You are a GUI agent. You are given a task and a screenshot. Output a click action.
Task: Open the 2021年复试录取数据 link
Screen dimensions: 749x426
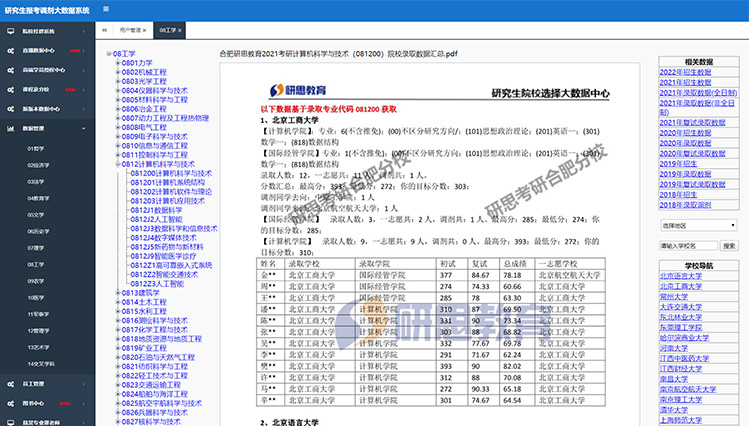(x=692, y=123)
